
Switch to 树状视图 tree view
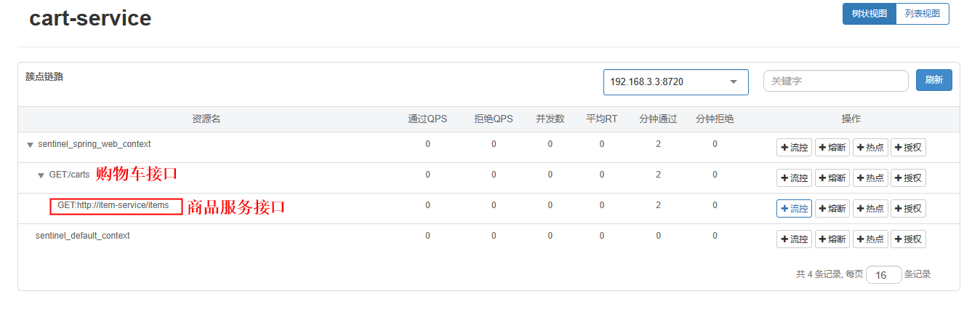869,14
